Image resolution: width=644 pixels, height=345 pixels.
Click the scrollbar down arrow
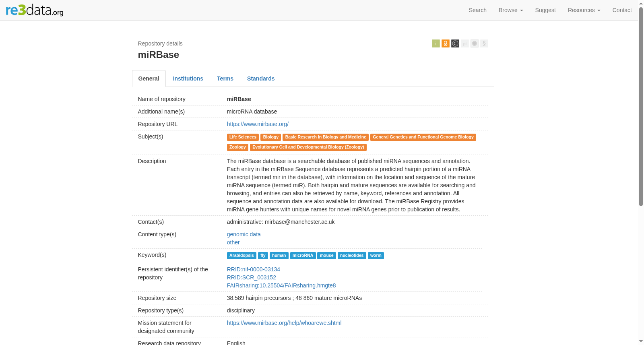(641, 341)
